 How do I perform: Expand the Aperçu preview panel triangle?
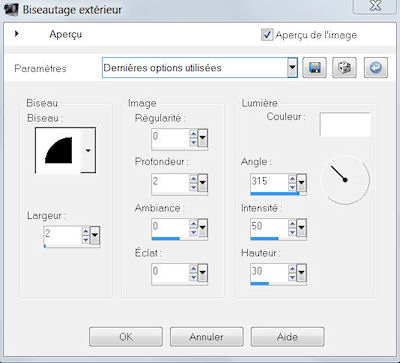[x=17, y=33]
